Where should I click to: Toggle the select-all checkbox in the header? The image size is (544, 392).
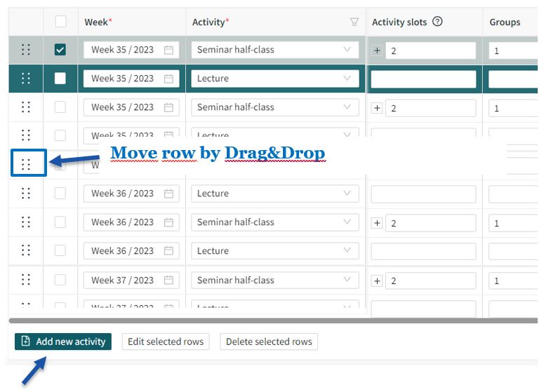coord(60,22)
